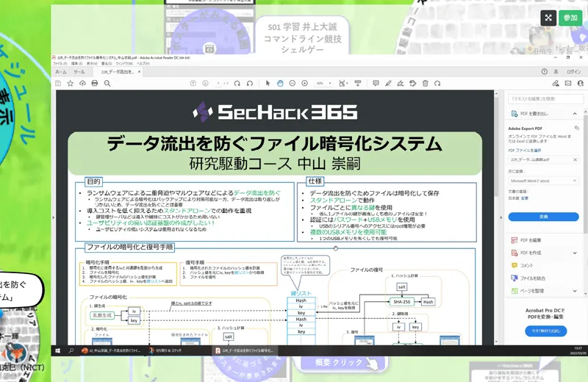Click the cloud upload icon
Screen dimensions: 588x382
tap(82, 83)
